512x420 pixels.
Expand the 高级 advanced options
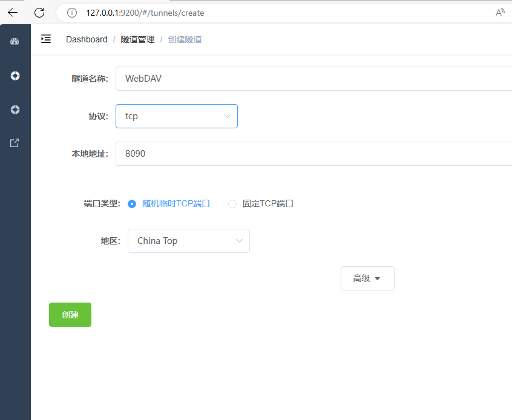367,278
